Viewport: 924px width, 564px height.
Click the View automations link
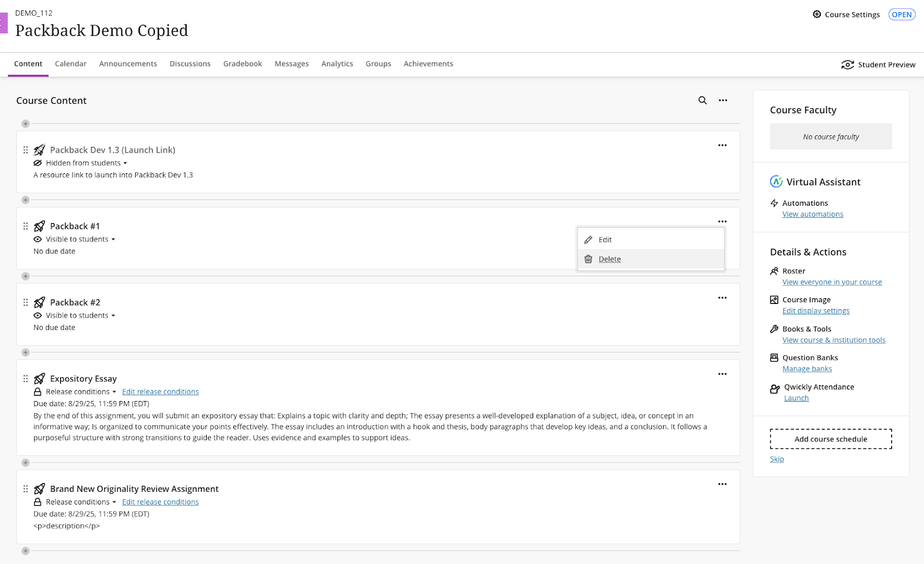[x=813, y=214]
